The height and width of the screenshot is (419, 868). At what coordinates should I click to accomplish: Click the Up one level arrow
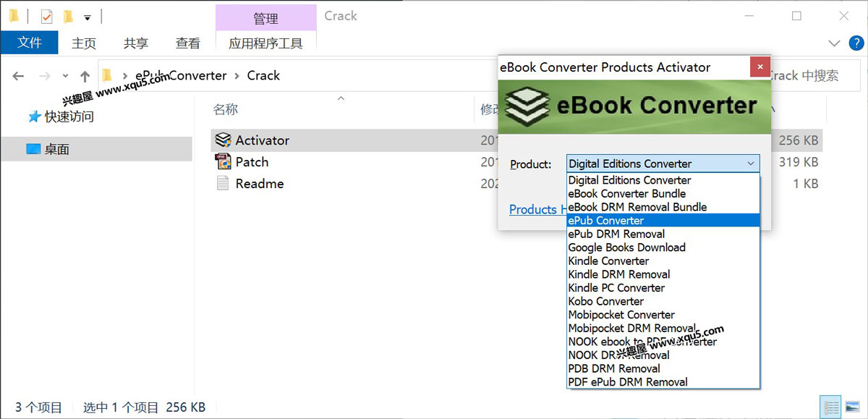tap(85, 76)
